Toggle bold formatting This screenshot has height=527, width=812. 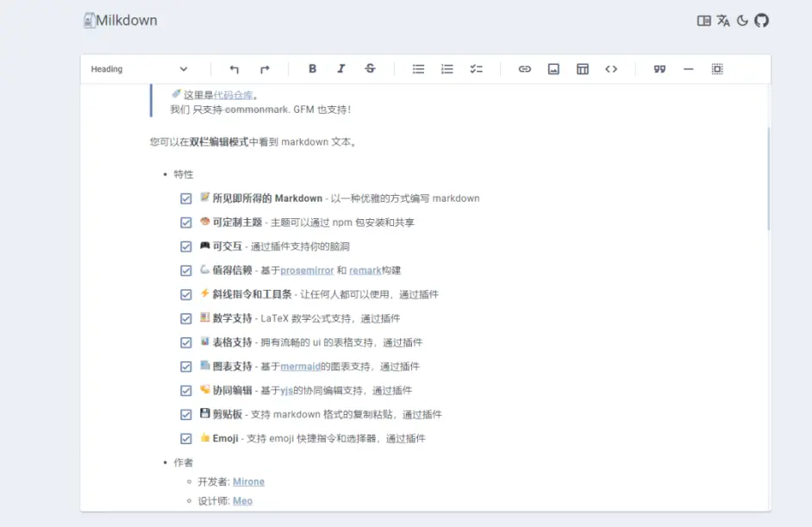point(312,69)
